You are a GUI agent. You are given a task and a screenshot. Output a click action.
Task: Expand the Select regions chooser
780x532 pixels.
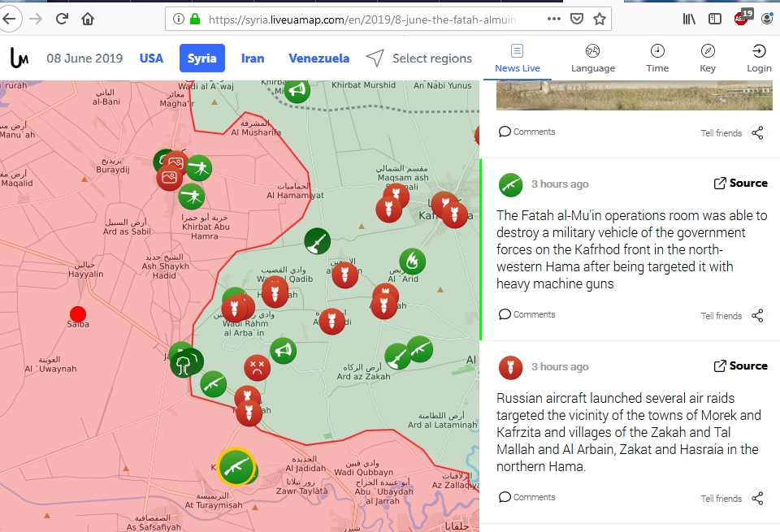coord(419,58)
